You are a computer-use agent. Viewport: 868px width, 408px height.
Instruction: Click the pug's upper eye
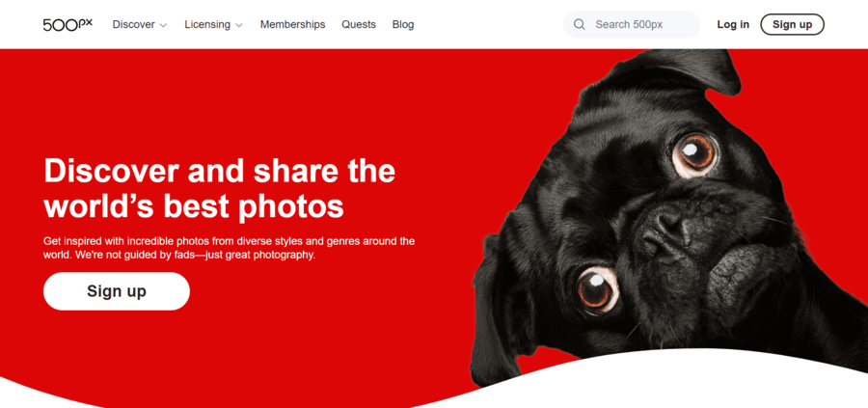[695, 153]
